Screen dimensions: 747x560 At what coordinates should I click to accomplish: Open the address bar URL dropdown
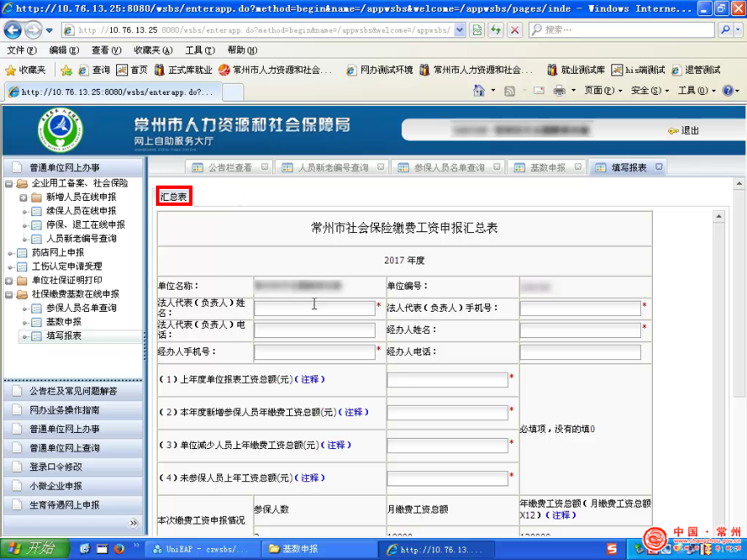pyautogui.click(x=460, y=30)
